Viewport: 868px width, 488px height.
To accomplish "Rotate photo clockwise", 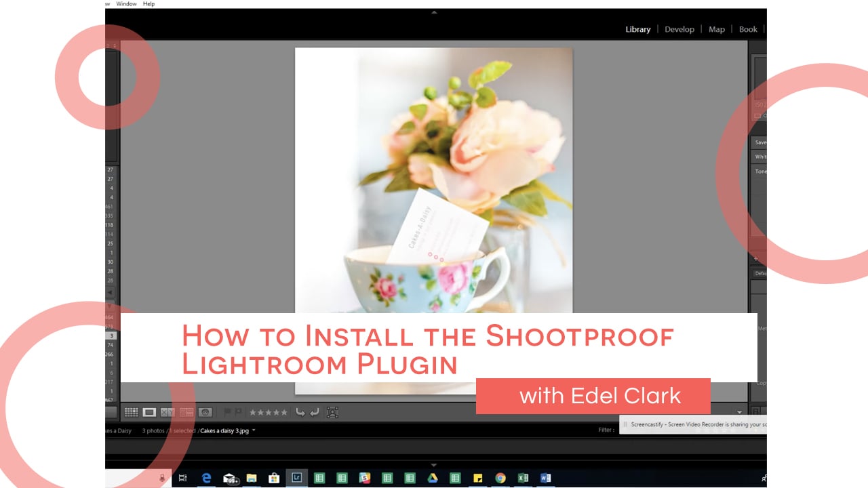I will point(315,412).
